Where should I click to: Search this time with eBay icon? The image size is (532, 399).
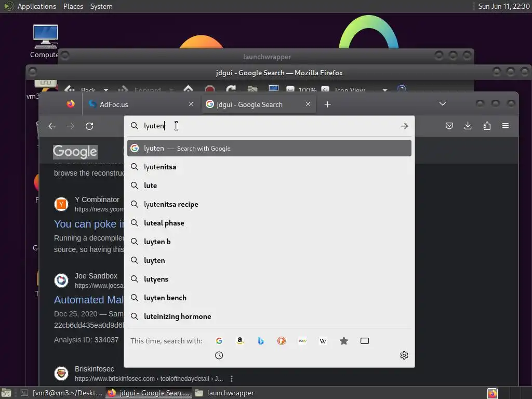302,341
